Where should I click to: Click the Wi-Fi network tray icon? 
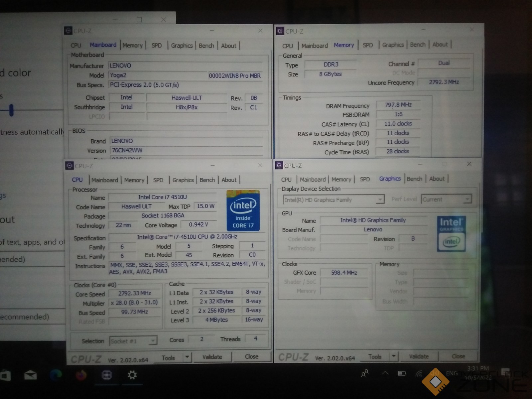pos(419,373)
